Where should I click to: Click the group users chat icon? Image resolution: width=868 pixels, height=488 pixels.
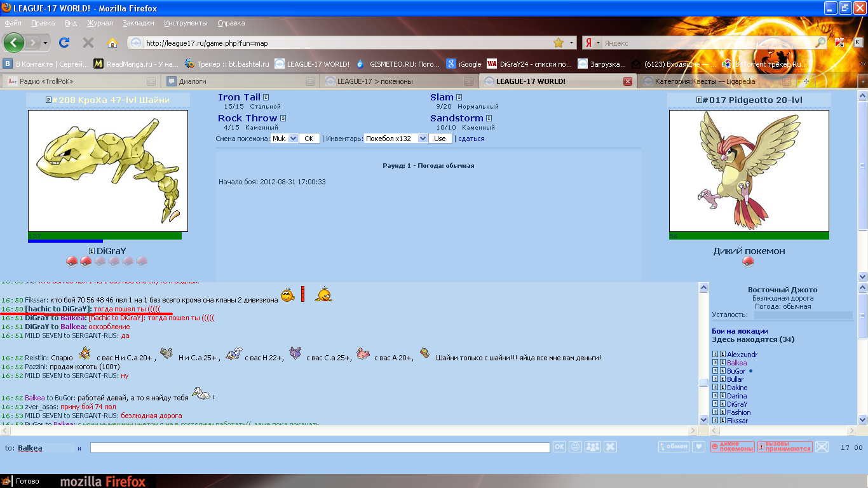click(593, 447)
